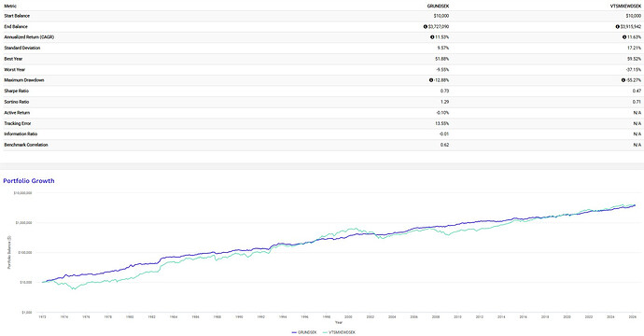Screen dimensions: 644x336
Task: Click the 2020 tick on the year axis
Action: [567, 317]
